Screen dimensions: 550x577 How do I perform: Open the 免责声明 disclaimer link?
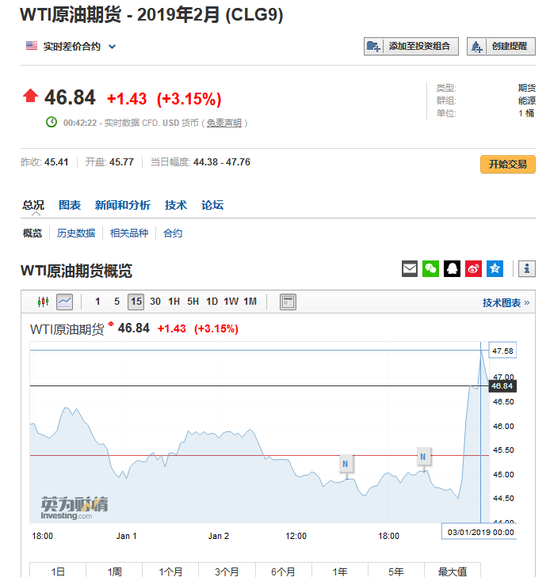coord(224,123)
